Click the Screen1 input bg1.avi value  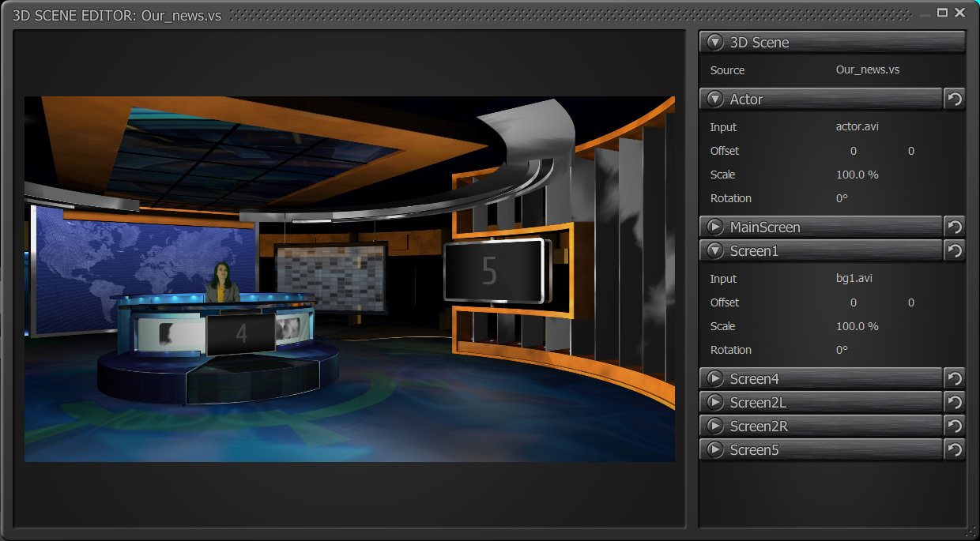854,278
